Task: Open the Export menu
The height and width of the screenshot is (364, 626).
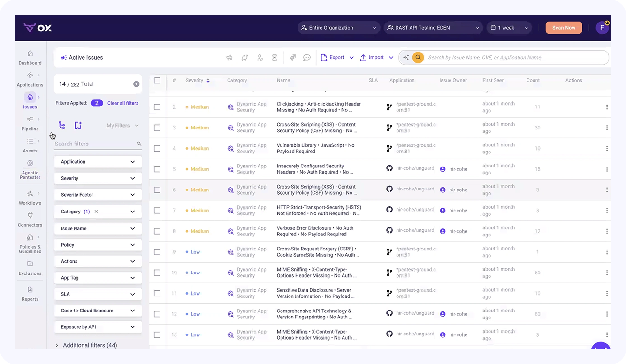Action: click(337, 58)
